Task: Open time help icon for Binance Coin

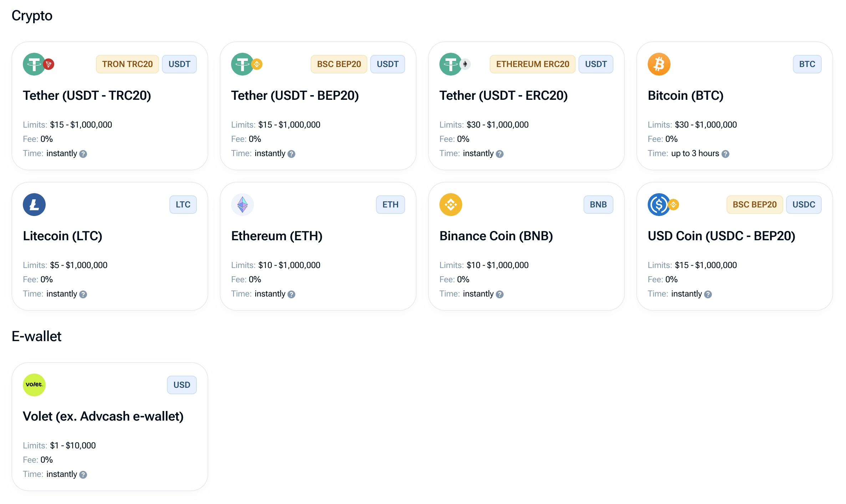Action: (x=500, y=294)
